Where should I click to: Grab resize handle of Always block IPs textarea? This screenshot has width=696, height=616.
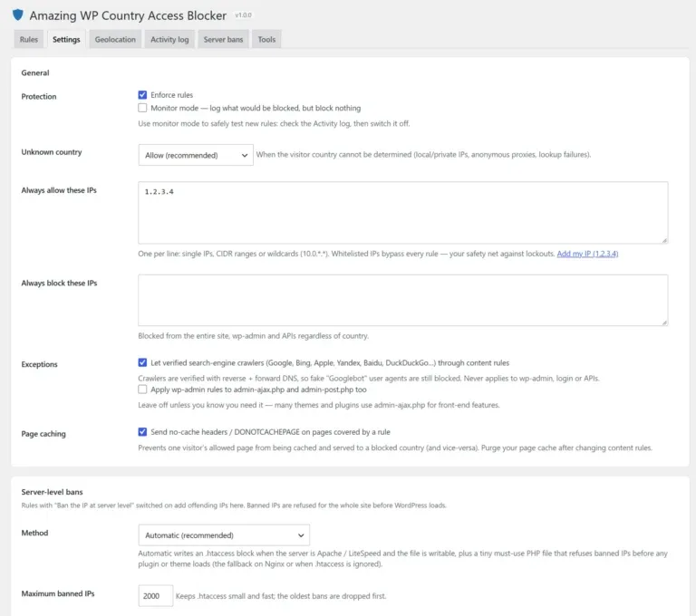664,322
